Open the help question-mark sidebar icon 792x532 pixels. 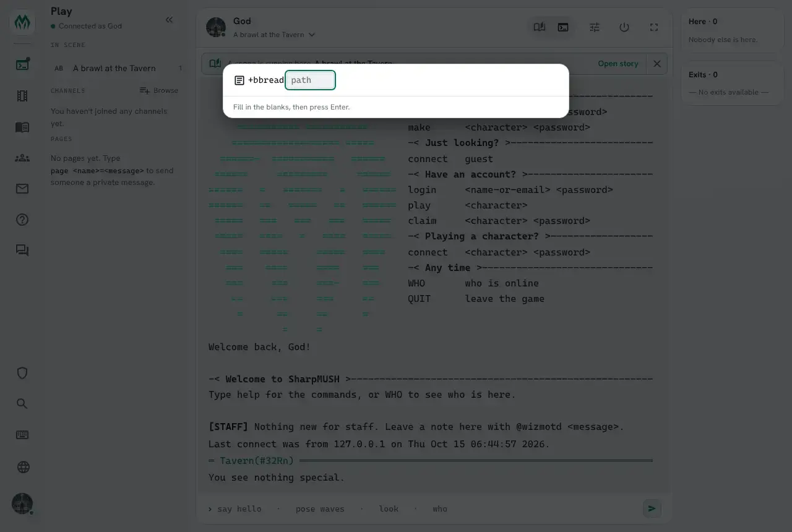[x=22, y=220]
